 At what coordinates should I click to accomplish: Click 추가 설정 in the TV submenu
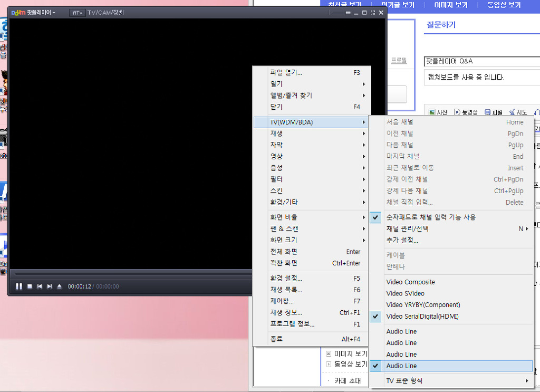click(402, 241)
